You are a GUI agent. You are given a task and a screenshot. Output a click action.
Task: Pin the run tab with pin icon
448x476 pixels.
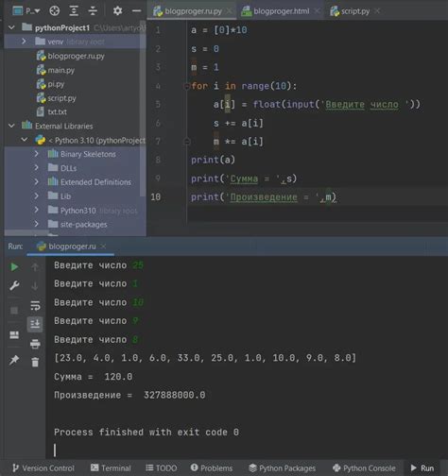coord(14,360)
